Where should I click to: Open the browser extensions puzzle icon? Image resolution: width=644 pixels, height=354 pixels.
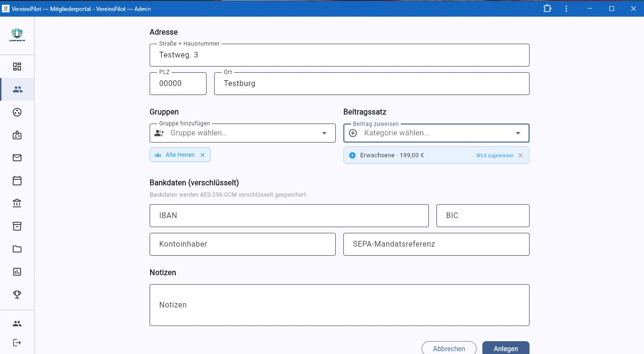[547, 9]
